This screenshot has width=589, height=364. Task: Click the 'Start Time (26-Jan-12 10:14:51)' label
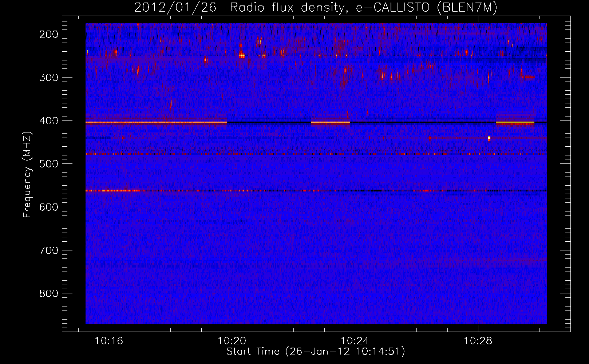click(x=316, y=352)
